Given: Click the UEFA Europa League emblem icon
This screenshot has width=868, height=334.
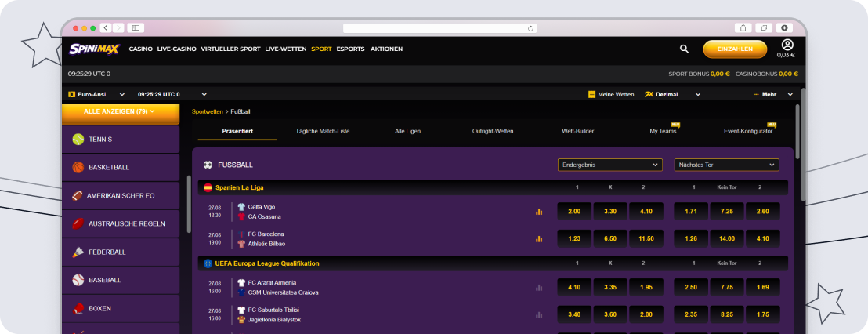Looking at the screenshot, I should coord(208,263).
